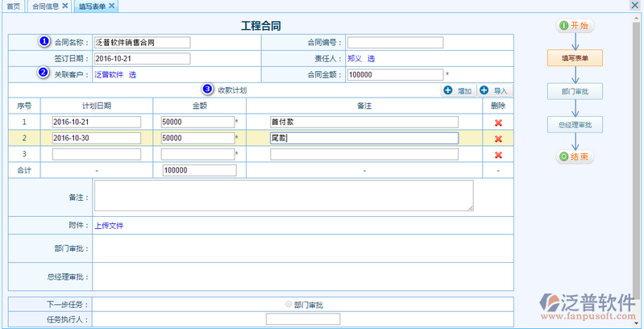Click row 2 计划日期 field 2016-10-30
The image size is (644, 329).
pos(97,138)
